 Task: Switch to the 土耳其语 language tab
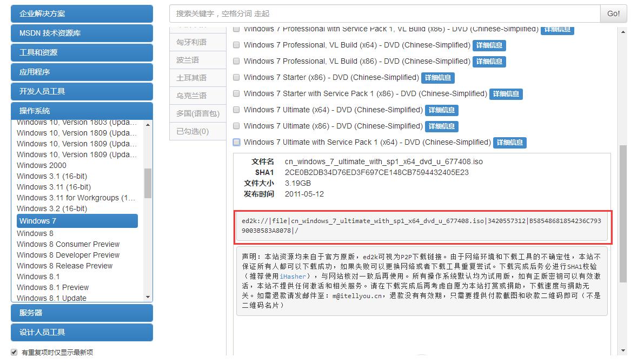(198, 78)
